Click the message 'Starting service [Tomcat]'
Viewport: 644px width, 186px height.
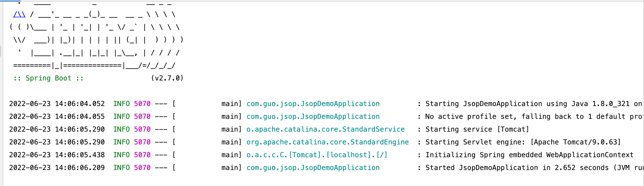pyautogui.click(x=477, y=129)
